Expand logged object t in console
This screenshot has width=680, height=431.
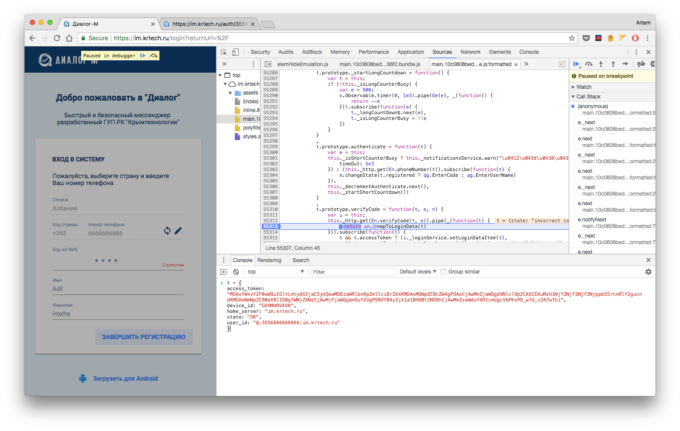(x=222, y=283)
